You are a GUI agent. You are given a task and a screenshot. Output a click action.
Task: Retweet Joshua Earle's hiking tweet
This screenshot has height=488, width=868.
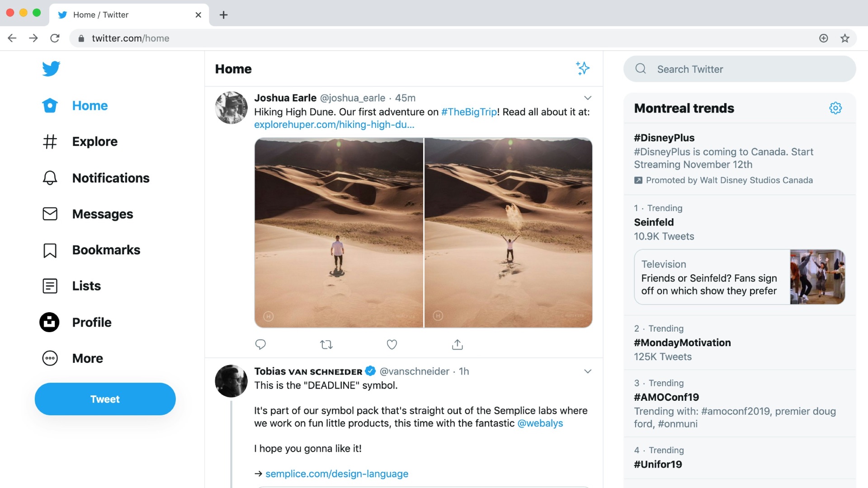[326, 345]
